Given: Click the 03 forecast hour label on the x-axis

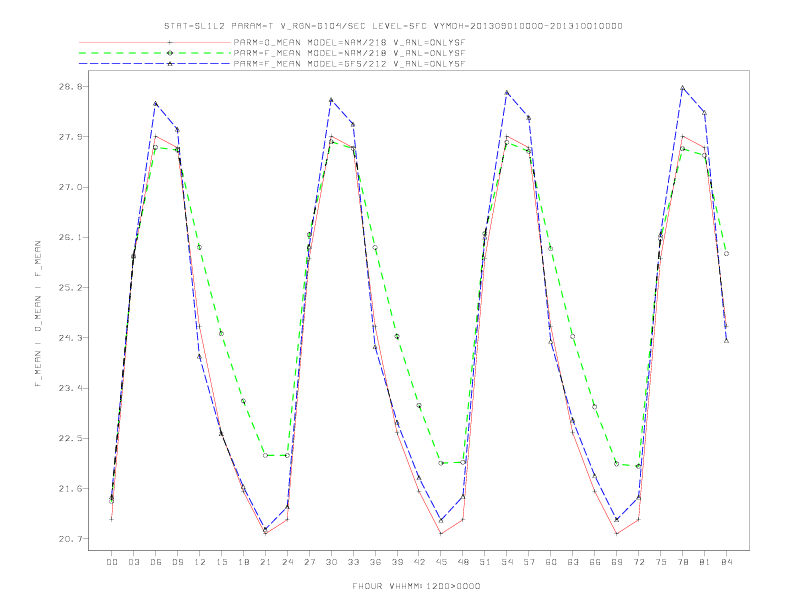Looking at the screenshot, I should [133, 562].
